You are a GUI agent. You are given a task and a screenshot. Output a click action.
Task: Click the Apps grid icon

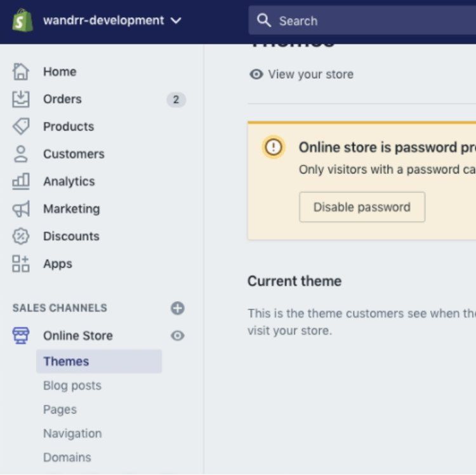tap(21, 264)
